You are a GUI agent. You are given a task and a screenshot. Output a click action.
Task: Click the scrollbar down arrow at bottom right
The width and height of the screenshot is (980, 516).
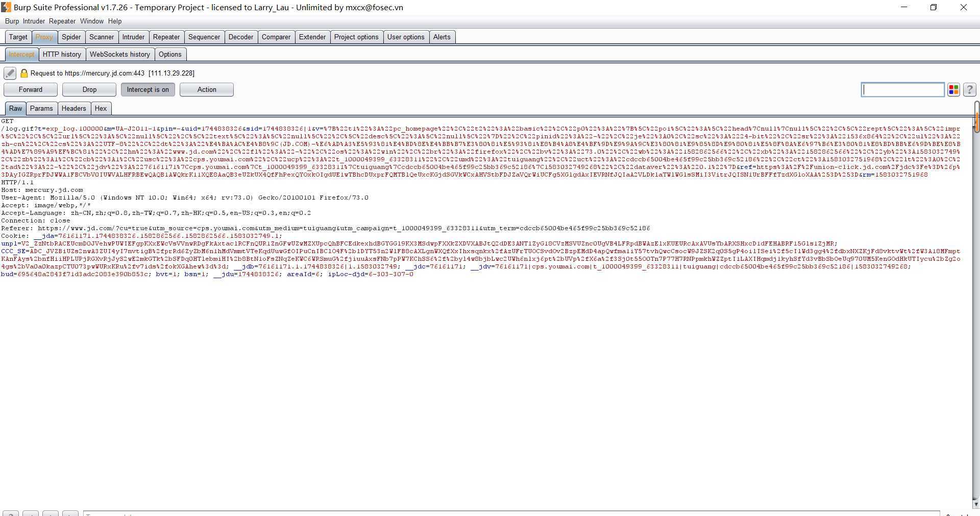tap(976, 504)
